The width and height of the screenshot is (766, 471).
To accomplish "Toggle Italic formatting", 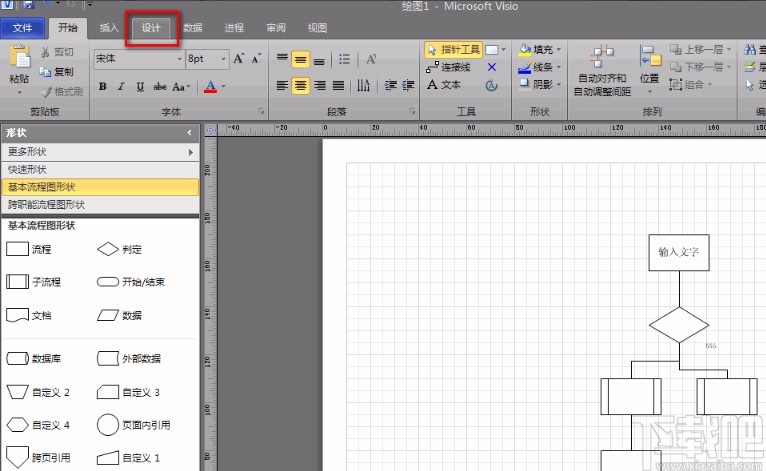I will click(121, 86).
